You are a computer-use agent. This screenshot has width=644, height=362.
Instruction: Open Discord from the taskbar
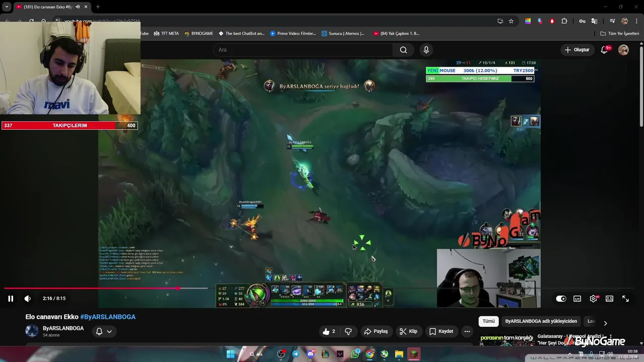pos(310,354)
